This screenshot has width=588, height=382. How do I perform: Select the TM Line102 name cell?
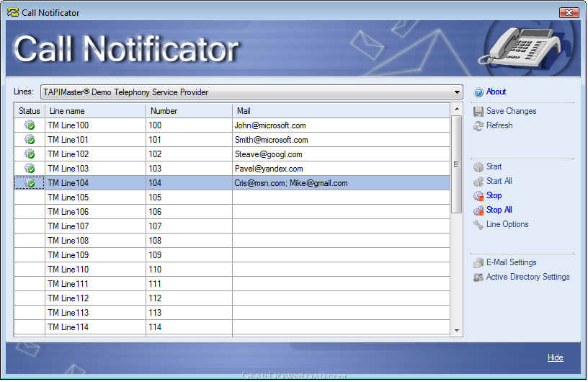95,154
